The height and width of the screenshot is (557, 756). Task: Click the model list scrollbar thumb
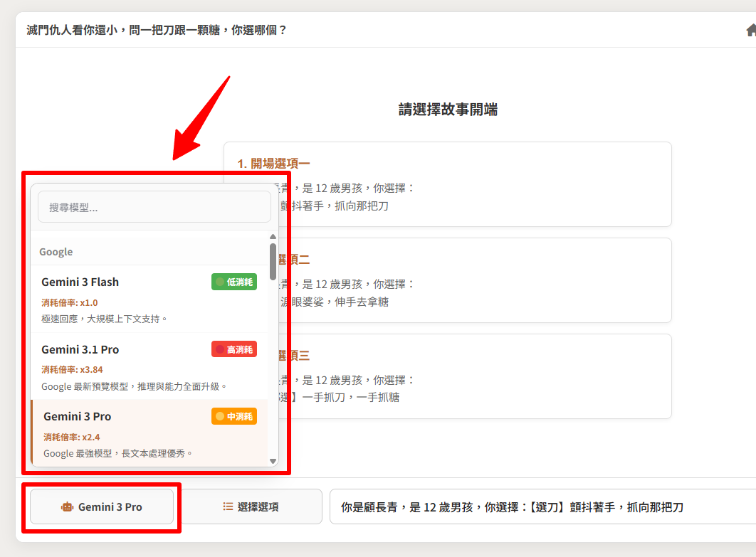click(x=273, y=262)
